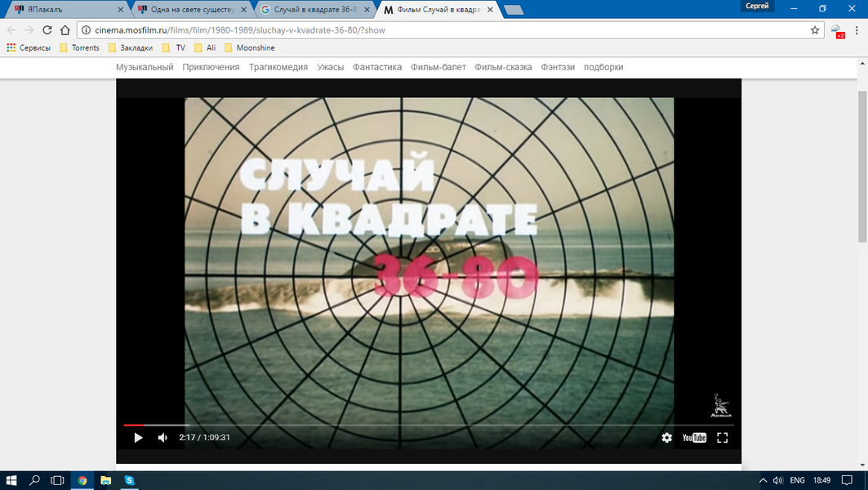Screen dimensions: 868x490
Task: Select Фильм-сказка genre
Action: click(x=503, y=67)
